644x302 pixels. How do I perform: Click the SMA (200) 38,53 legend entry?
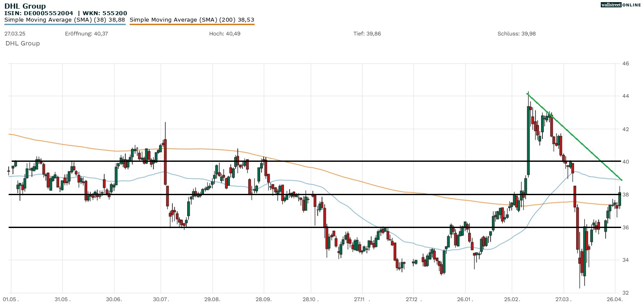coord(192,20)
